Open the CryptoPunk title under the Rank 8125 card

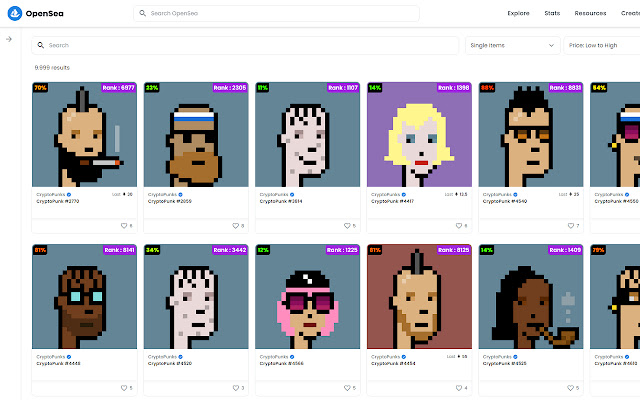click(x=393, y=363)
